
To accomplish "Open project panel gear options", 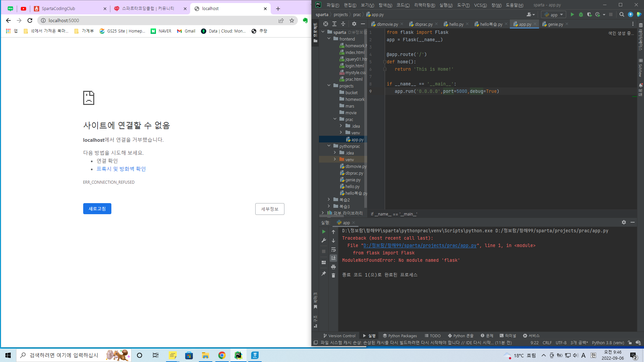I will coord(354,24).
